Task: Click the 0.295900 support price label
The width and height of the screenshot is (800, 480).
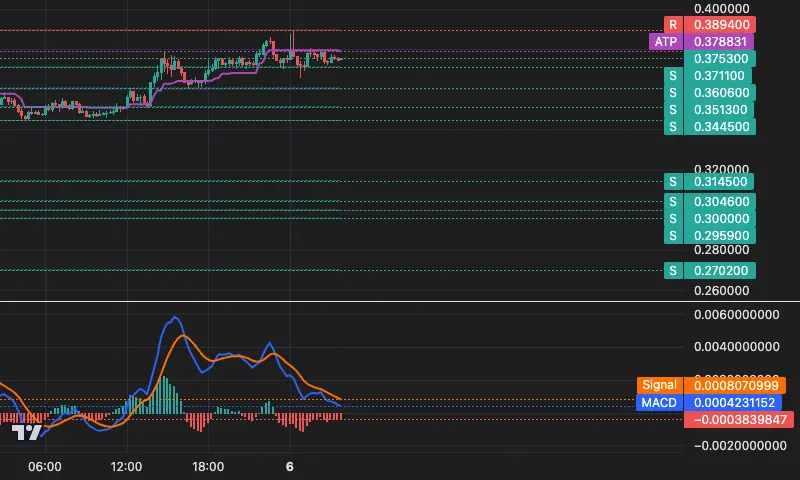Action: pos(720,236)
